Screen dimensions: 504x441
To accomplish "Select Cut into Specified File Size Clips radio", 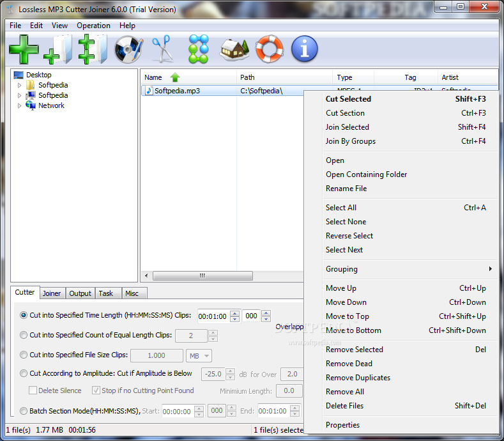I will pos(24,355).
